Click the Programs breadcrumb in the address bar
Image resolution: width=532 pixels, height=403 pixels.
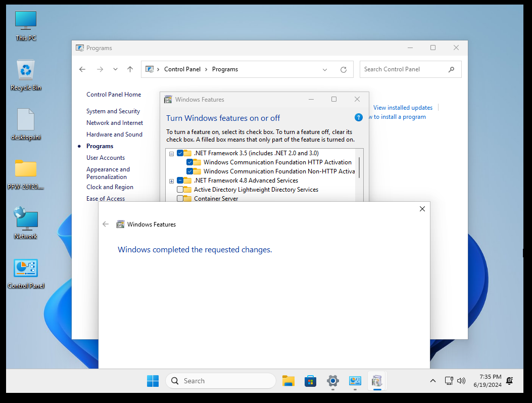(225, 69)
